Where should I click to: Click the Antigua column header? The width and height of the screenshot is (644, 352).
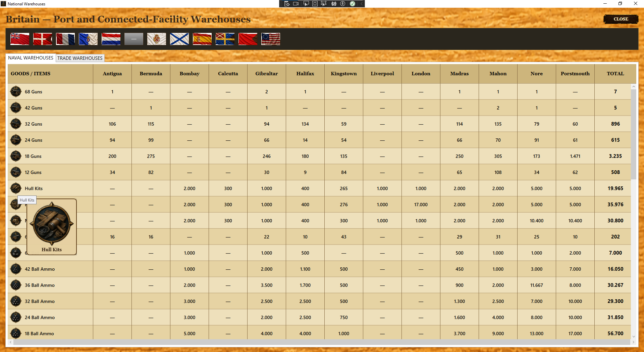pyautogui.click(x=112, y=74)
